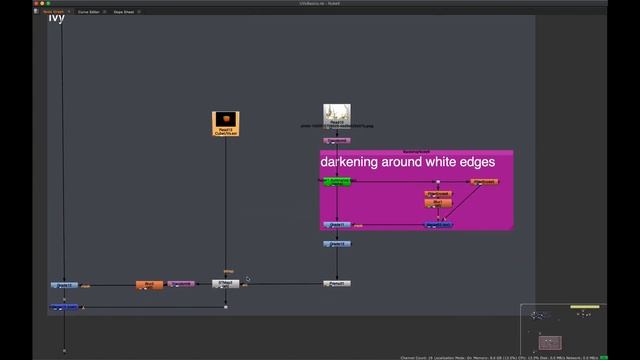The width and height of the screenshot is (640, 360).
Task: Select the orange Blur node in the bottom row
Action: pos(149,284)
